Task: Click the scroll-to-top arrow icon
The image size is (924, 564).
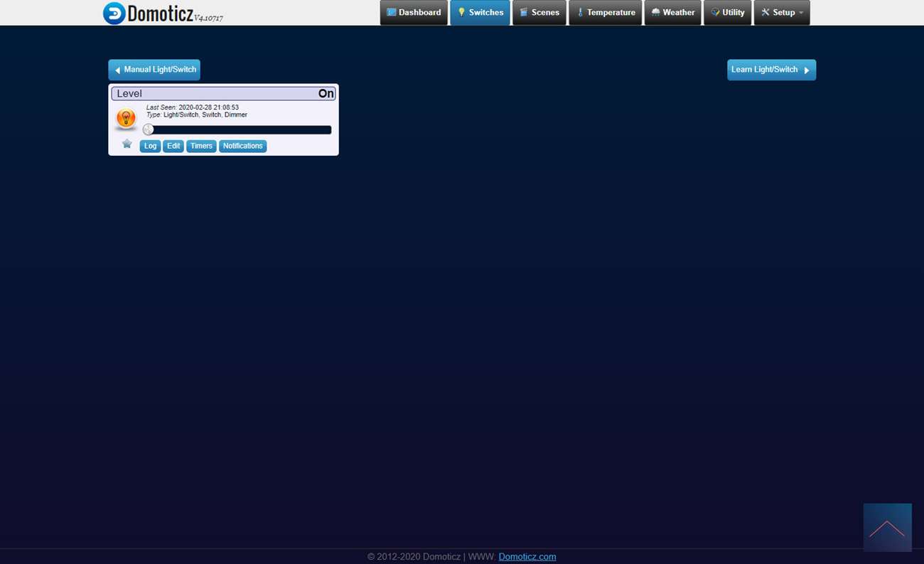Action: tap(887, 528)
